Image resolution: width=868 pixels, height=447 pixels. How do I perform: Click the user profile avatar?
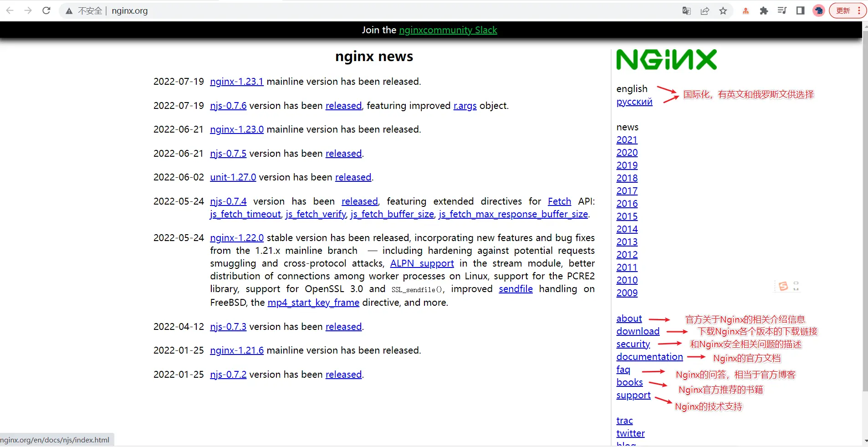coord(819,11)
